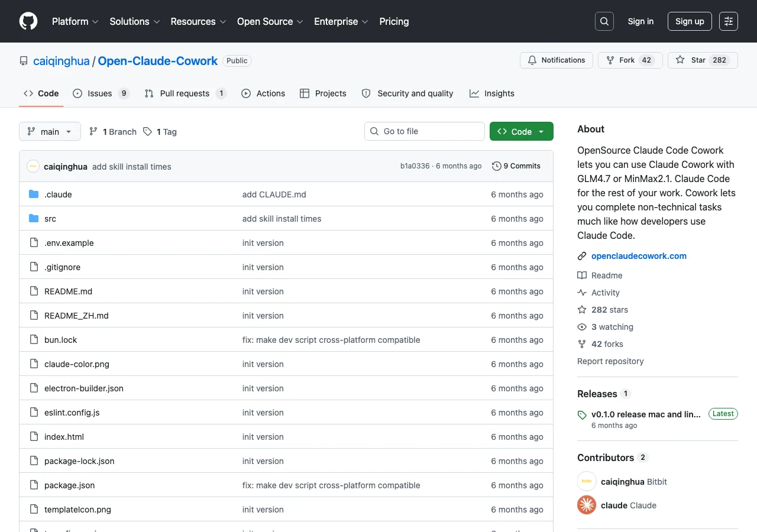
Task: View the 9 Commits history
Action: tap(516, 166)
